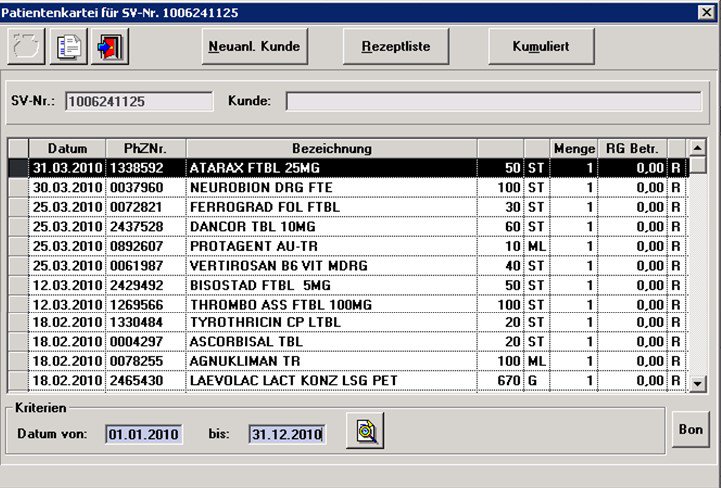Click PhZNr. cell 0072821
Screen dimensions: 721x488
[x=146, y=207]
